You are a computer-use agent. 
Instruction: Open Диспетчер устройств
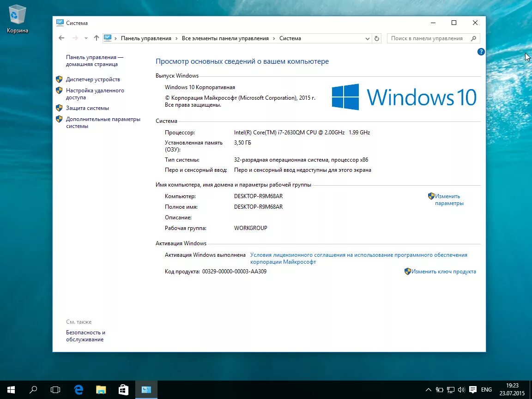(93, 79)
